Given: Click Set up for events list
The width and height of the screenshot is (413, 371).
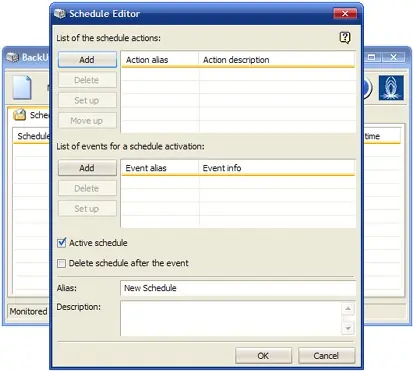Looking at the screenshot, I should click(x=87, y=209).
